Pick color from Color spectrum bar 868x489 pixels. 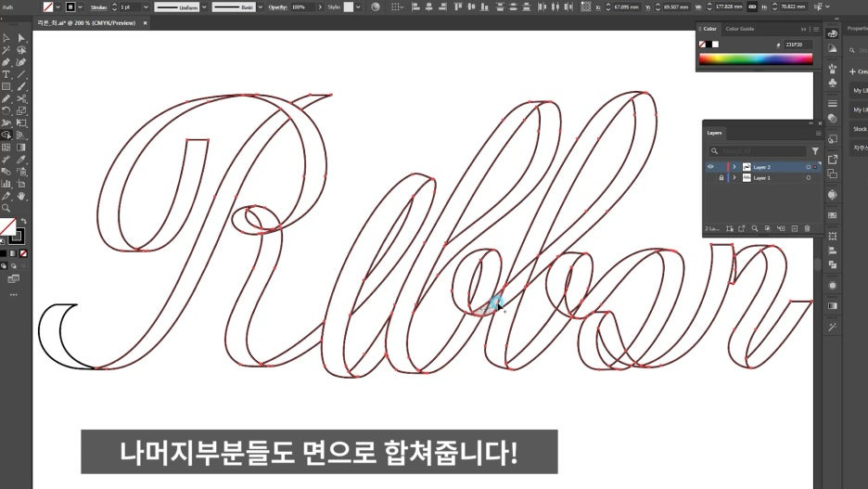pyautogui.click(x=756, y=59)
